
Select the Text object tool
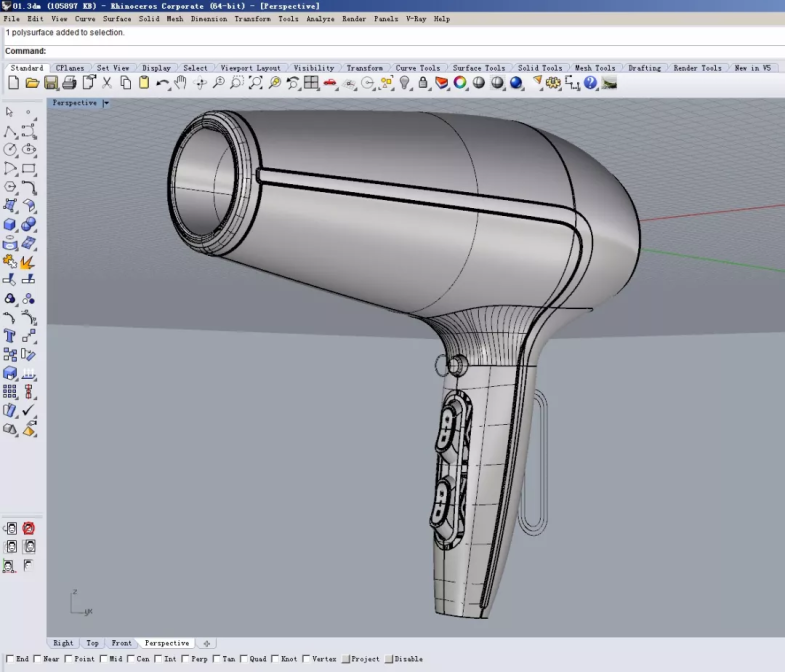click(10, 336)
